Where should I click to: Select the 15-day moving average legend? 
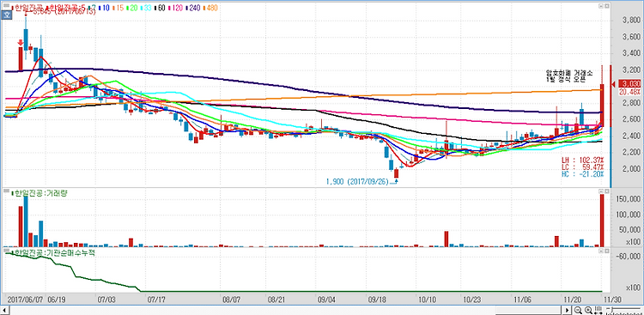(118, 8)
